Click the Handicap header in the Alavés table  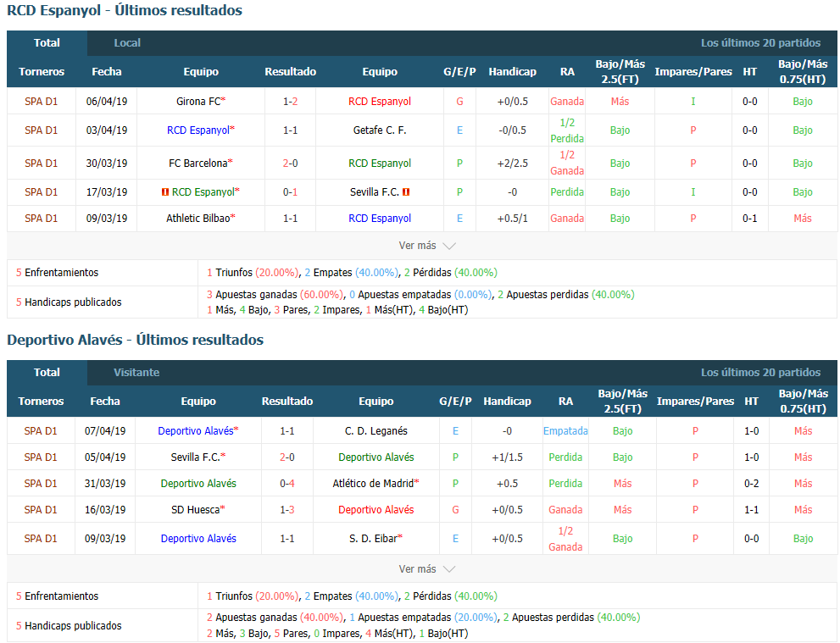pyautogui.click(x=508, y=402)
